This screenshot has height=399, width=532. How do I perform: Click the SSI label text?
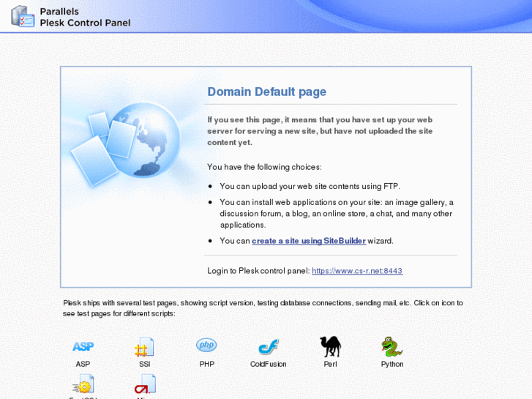click(145, 364)
